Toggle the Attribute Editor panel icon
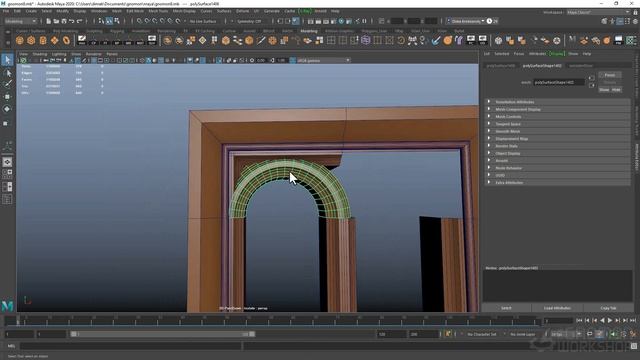The width and height of the screenshot is (640, 360). (620, 21)
